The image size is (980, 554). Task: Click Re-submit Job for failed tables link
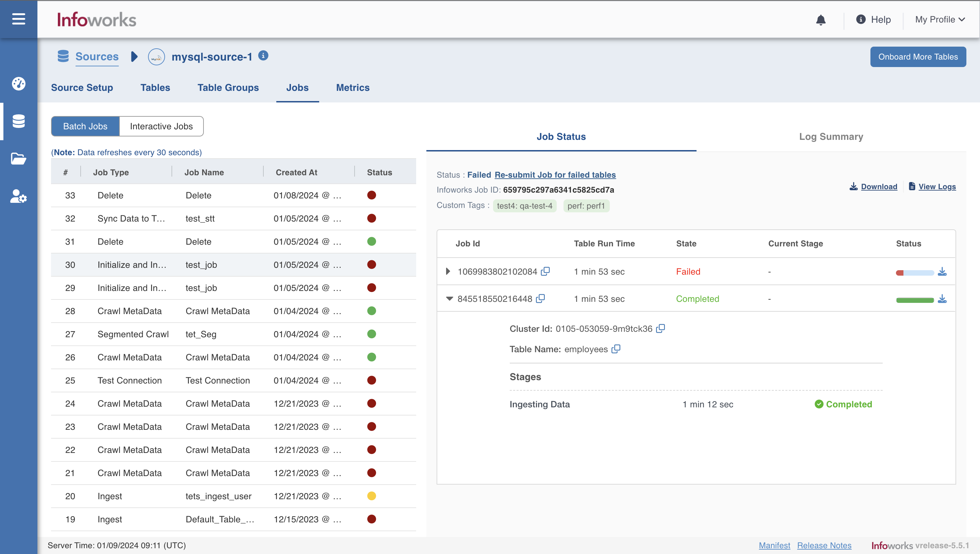555,175
